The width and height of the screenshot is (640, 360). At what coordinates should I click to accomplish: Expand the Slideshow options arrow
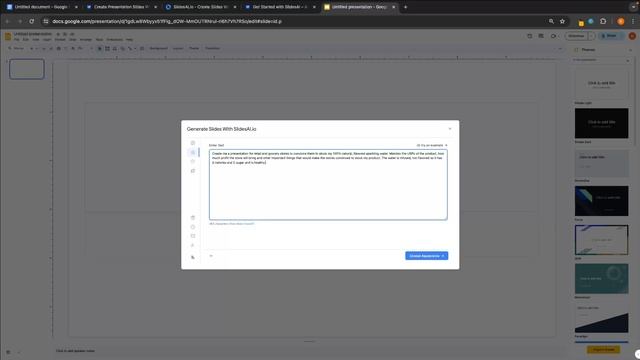point(591,36)
